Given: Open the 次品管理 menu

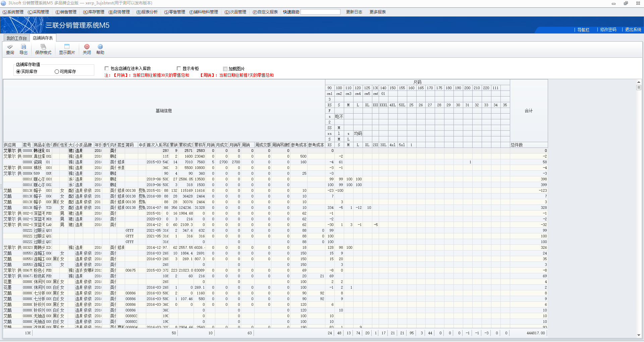Looking at the screenshot, I should click(235, 12).
